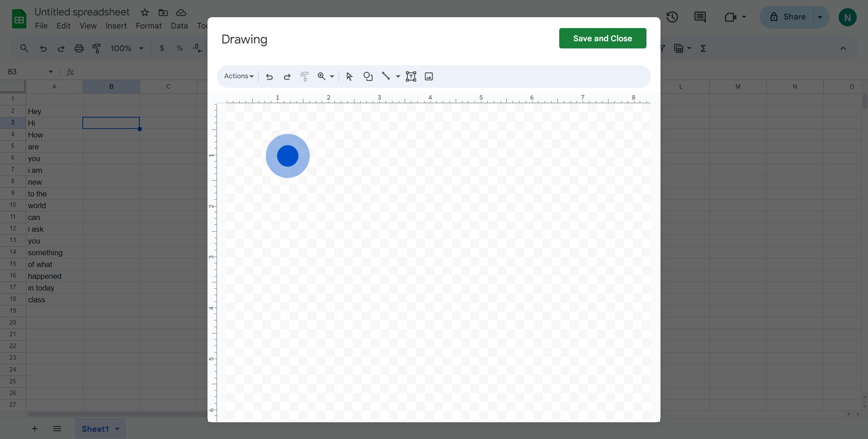Open version history clock icon

(x=672, y=17)
